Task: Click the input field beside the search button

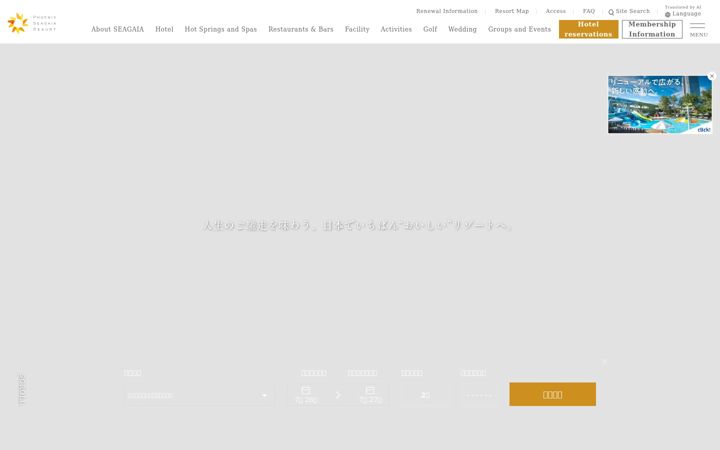Action: (480, 395)
